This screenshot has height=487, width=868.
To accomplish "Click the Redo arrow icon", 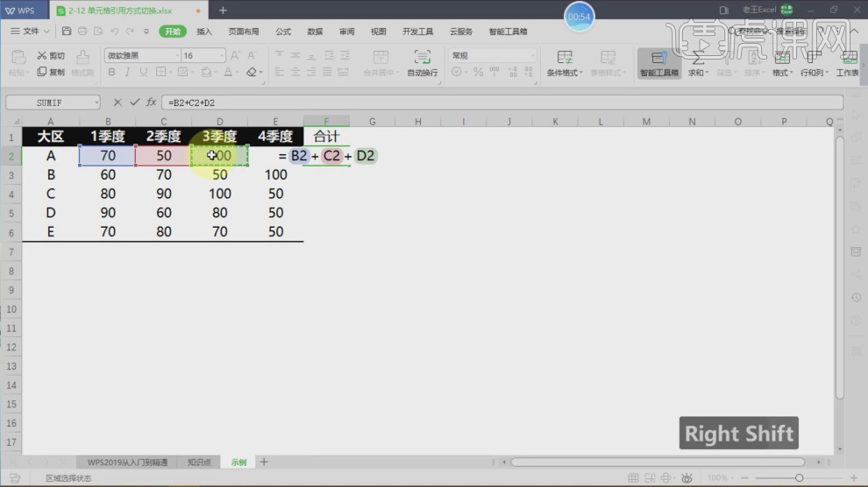I will point(130,32).
